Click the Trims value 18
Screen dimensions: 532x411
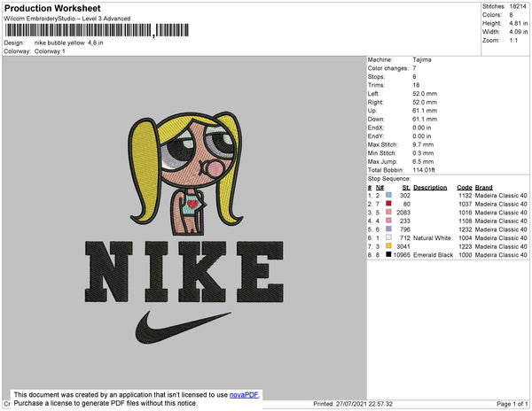tap(416, 85)
